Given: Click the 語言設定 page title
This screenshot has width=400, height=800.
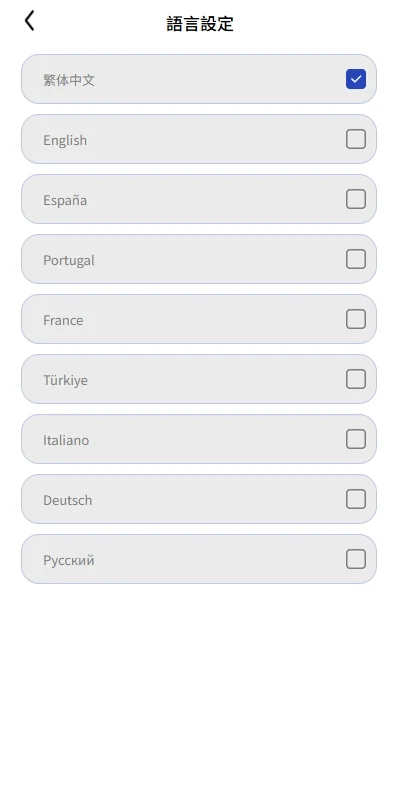Looking at the screenshot, I should coord(200,23).
